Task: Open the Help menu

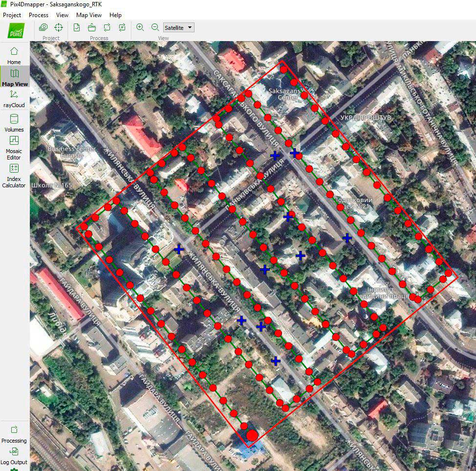Action: [x=115, y=15]
